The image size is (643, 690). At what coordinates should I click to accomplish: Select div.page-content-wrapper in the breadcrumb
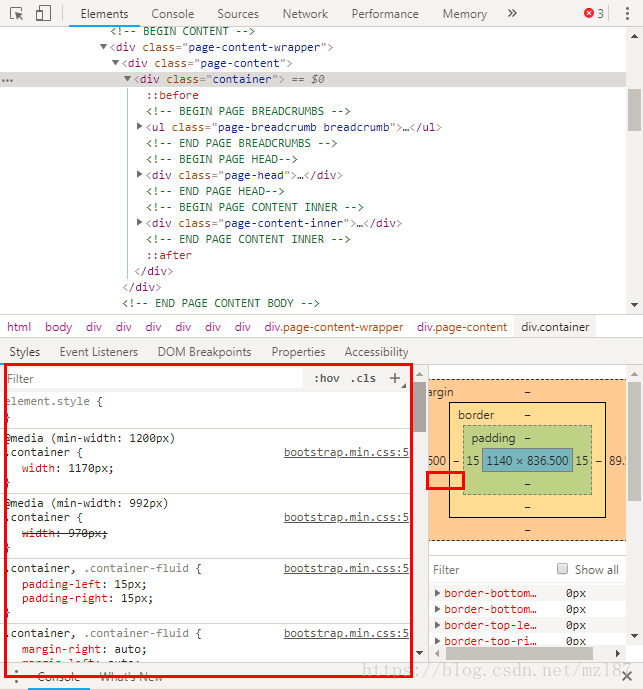click(x=334, y=327)
